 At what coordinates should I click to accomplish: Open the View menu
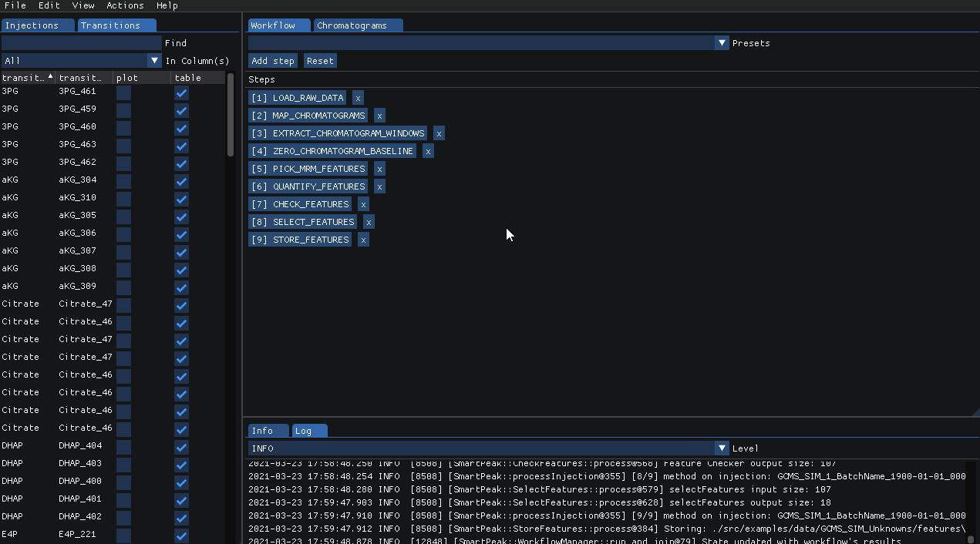[x=83, y=5]
